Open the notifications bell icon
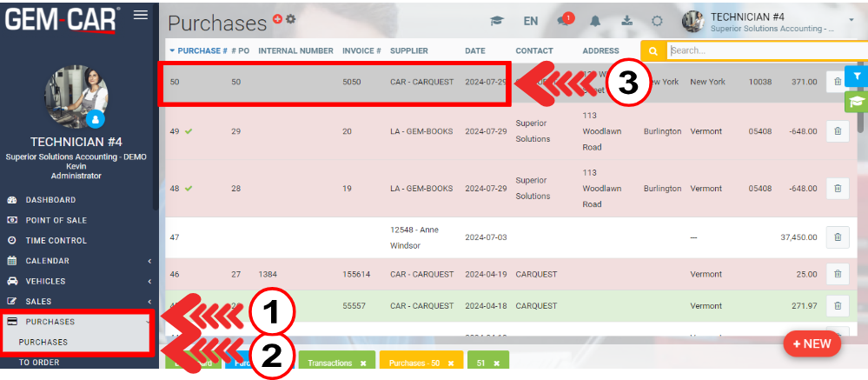The image size is (868, 380). pos(598,22)
